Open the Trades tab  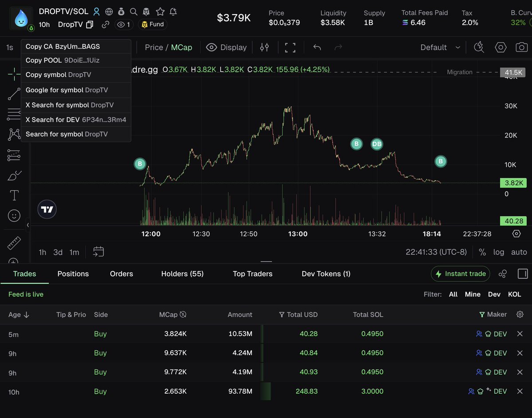(24, 274)
